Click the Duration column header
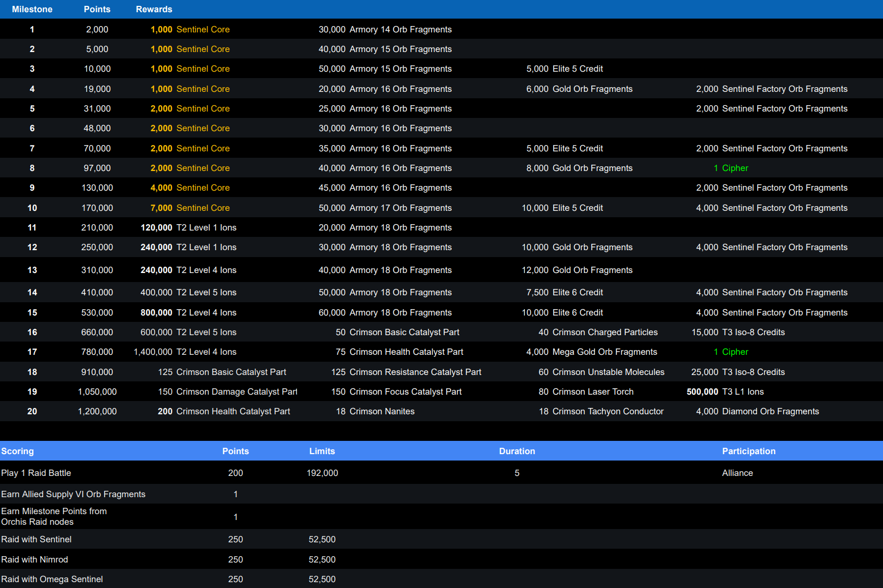883x588 pixels. pos(517,451)
